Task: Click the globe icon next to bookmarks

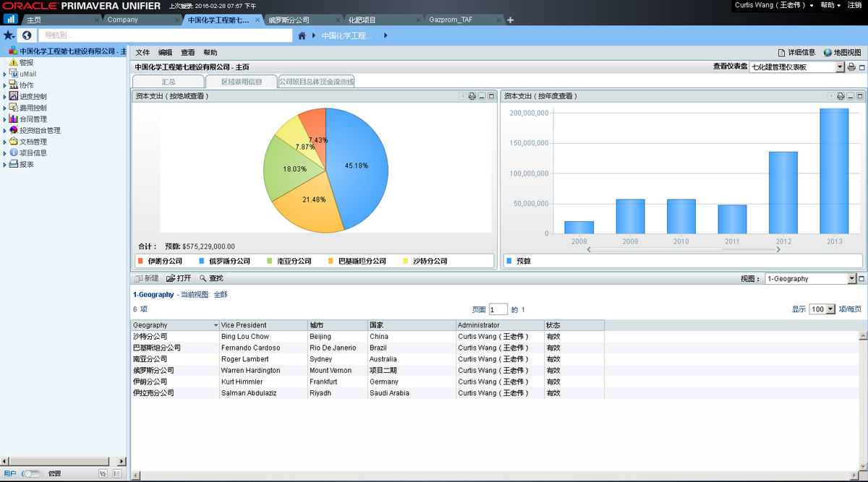Action: pyautogui.click(x=27, y=35)
